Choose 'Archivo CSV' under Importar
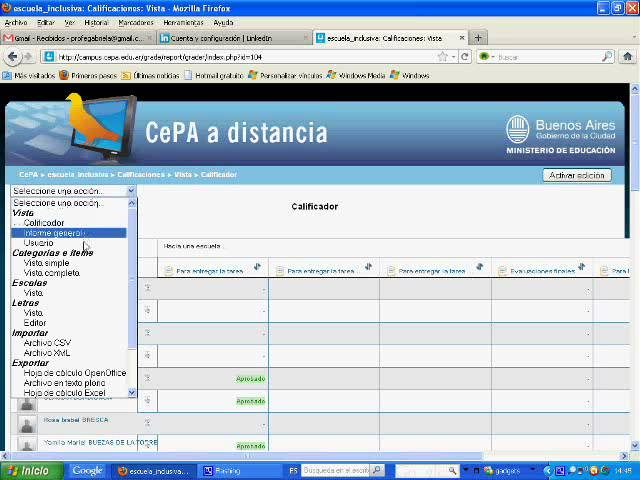Viewport: 640px width, 480px height. pyautogui.click(x=47, y=343)
